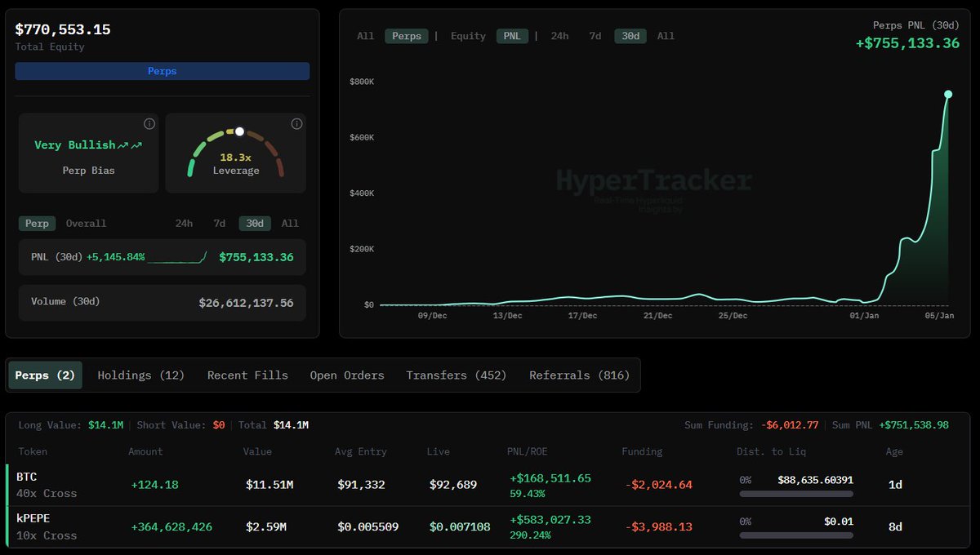Click the 18.3x leverage reading
The width and height of the screenshot is (980, 555).
pos(235,158)
